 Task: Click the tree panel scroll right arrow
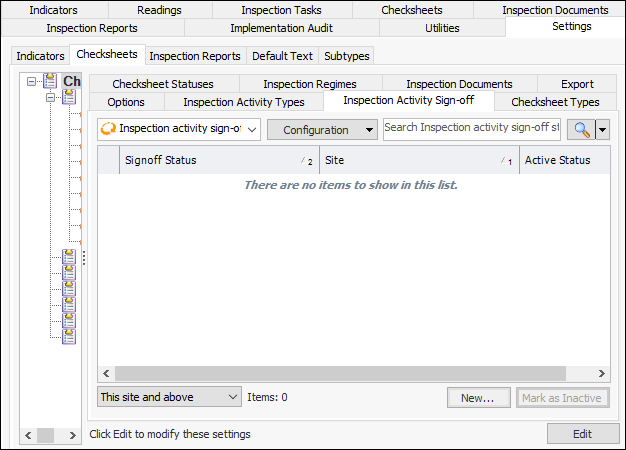pos(72,435)
